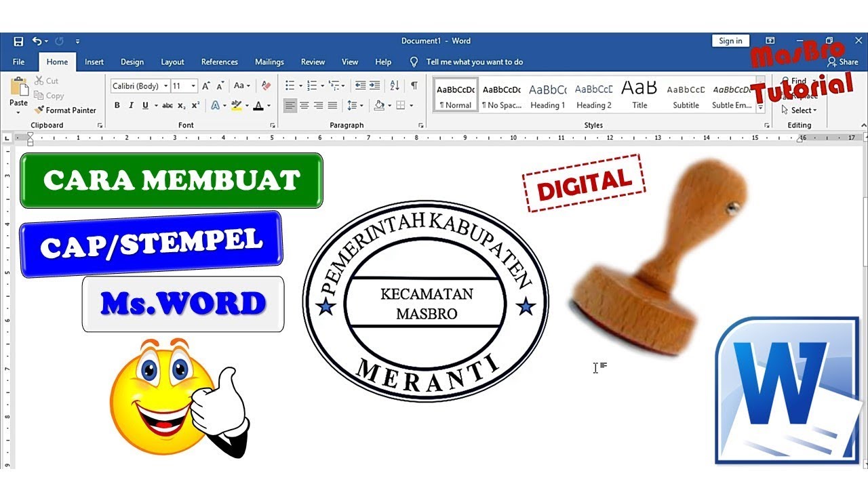Click the Align Right icon
Image resolution: width=868 pixels, height=488 pixels.
(318, 106)
